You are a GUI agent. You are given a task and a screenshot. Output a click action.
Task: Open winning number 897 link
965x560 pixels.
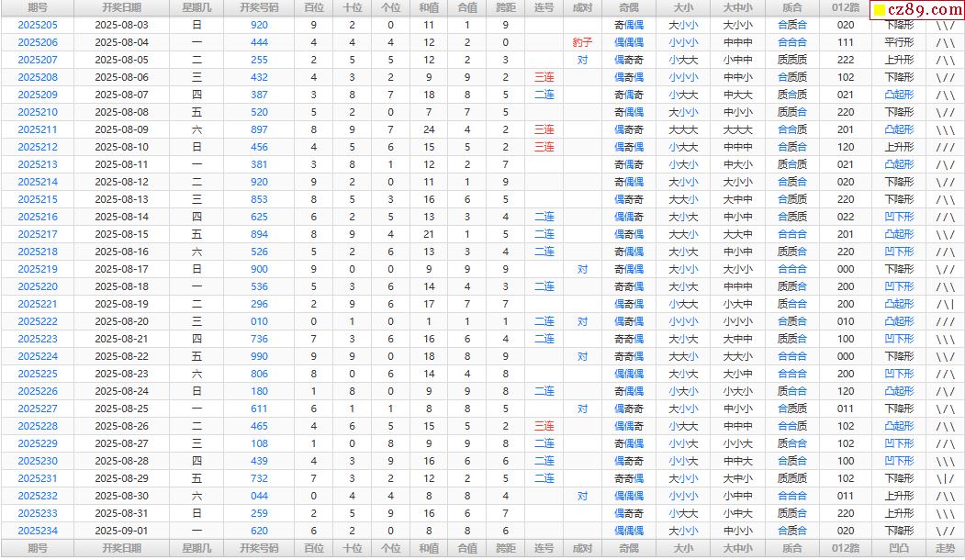(x=259, y=129)
